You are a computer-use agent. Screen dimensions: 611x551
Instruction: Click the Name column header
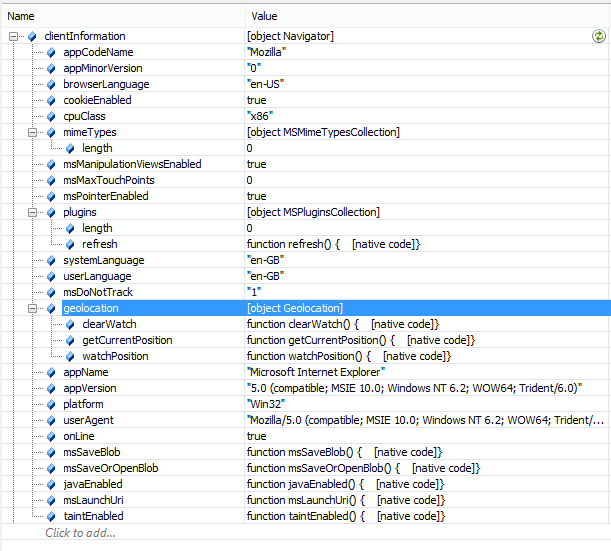coord(123,16)
